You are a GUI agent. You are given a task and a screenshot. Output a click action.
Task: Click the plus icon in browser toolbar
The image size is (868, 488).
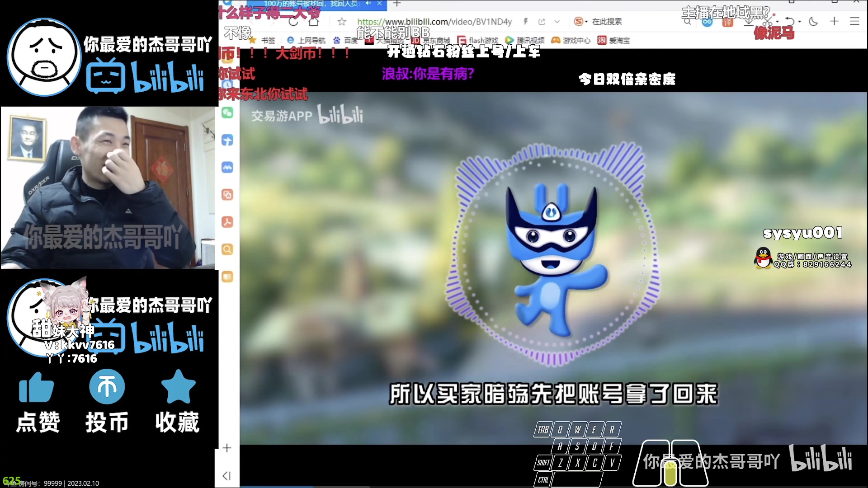click(834, 21)
